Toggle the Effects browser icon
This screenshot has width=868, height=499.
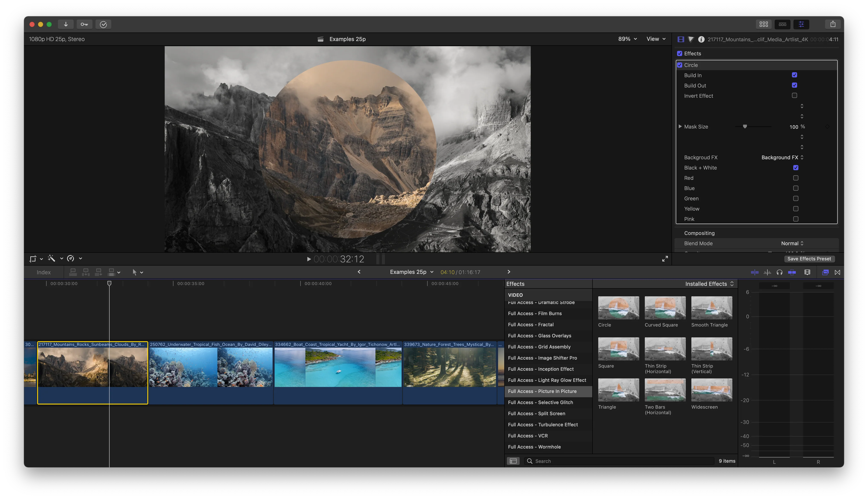coord(825,272)
